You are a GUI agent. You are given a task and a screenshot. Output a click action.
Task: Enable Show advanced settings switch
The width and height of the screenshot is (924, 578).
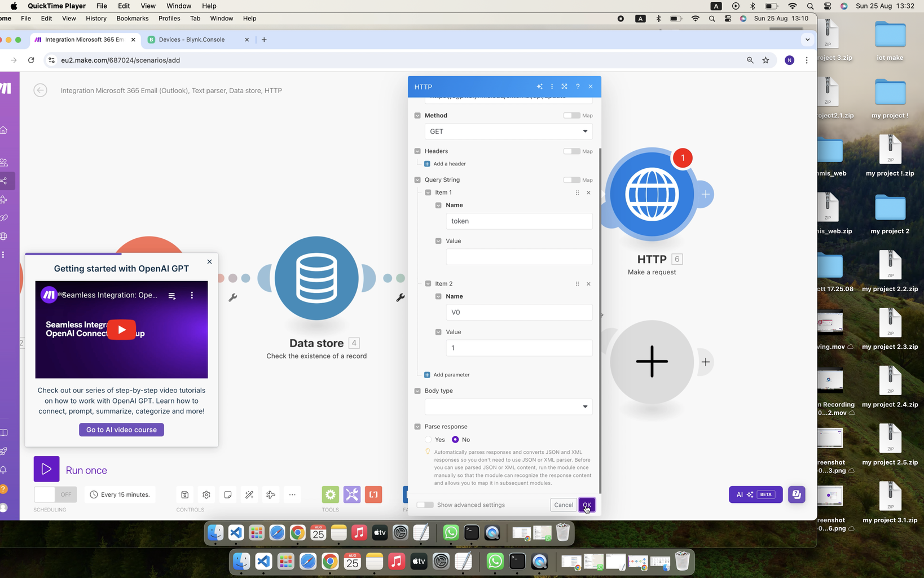425,505
